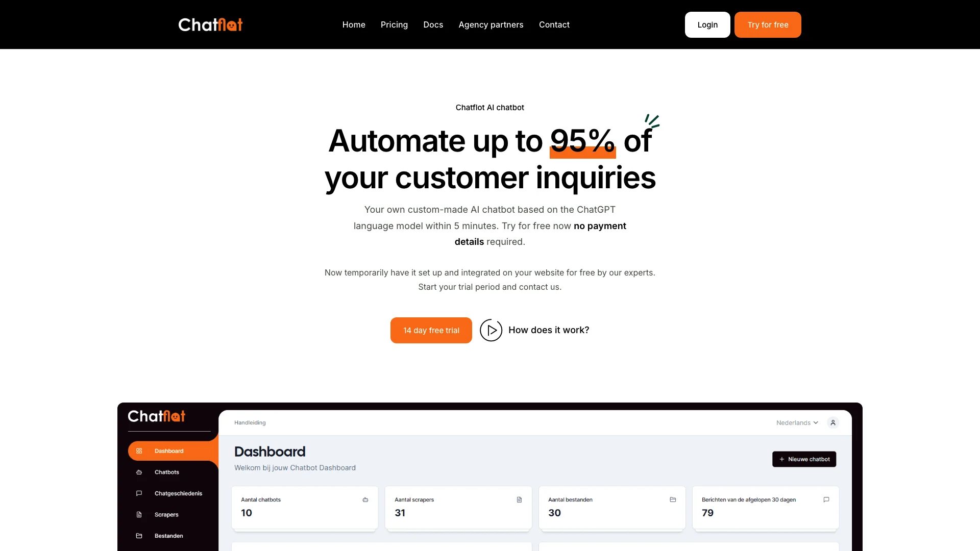
Task: Click Login button in navigation
Action: click(707, 25)
